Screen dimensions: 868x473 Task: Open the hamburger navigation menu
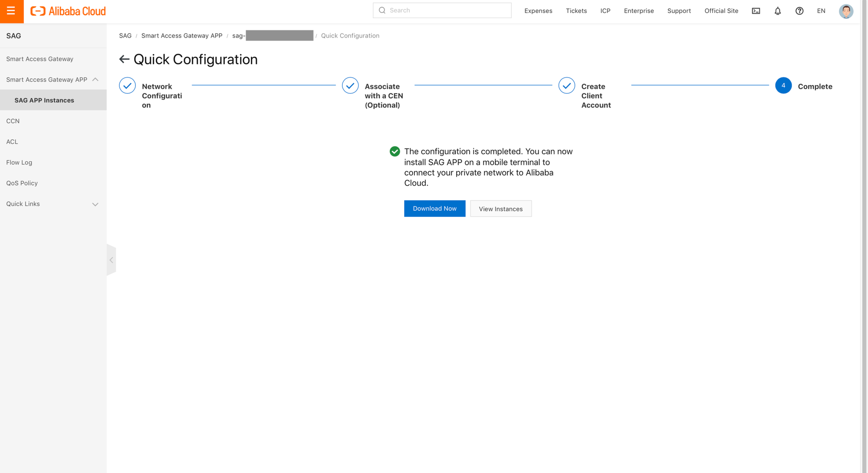coord(11,11)
